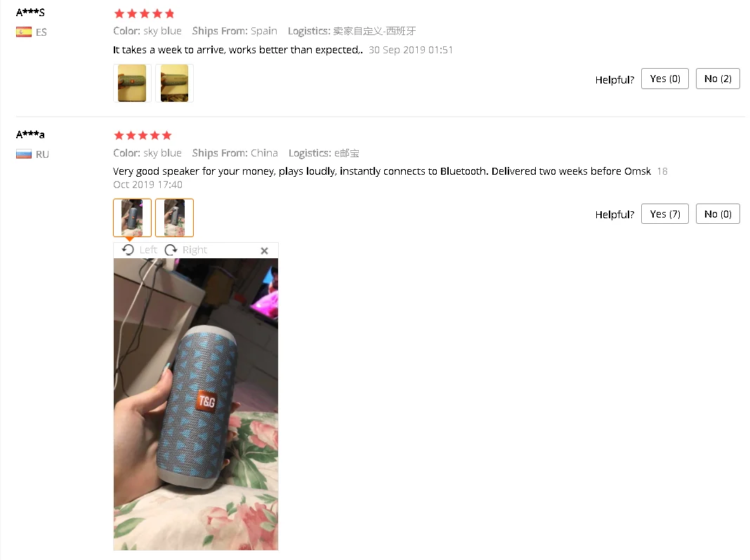Select second photo thumbnail in Russian review
This screenshot has width=750, height=560.
[x=175, y=218]
